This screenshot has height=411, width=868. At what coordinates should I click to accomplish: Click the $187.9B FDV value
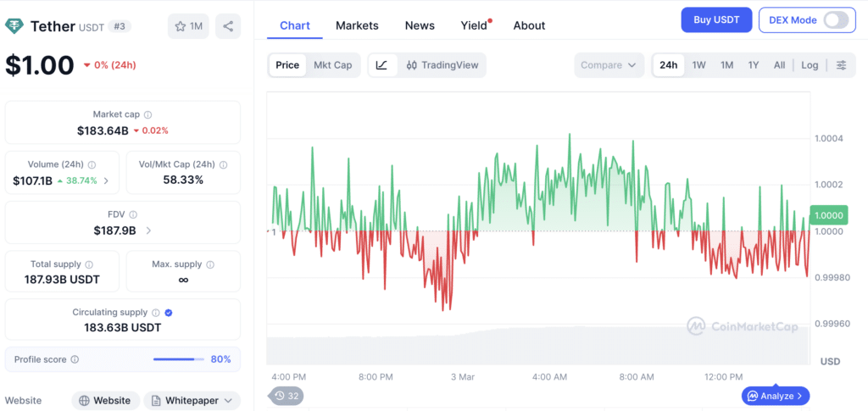pyautogui.click(x=114, y=230)
